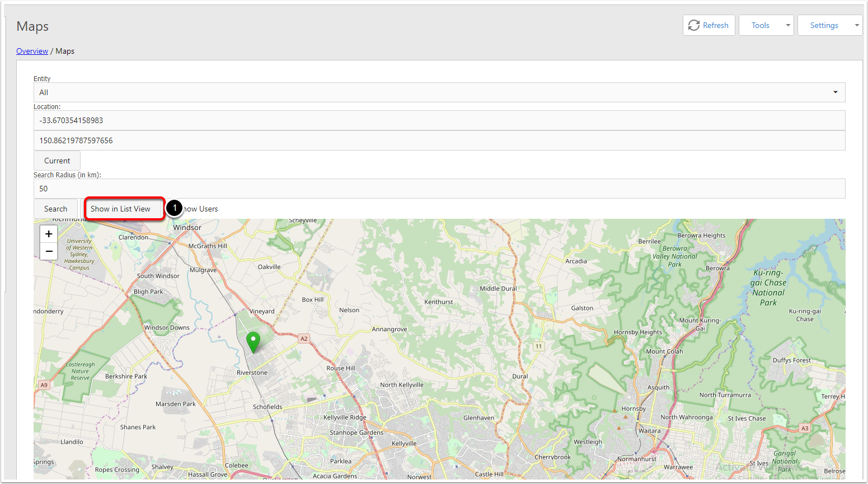Viewport: 868px width, 484px height.
Task: Click the Schofields map label
Action: pyautogui.click(x=268, y=407)
